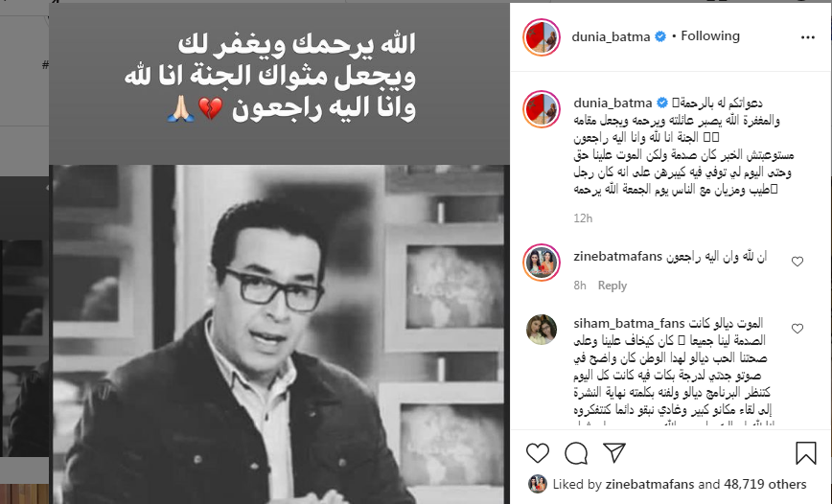This screenshot has width=832, height=504.
Task: Like the siham_batma_fans comment
Action: (x=797, y=329)
